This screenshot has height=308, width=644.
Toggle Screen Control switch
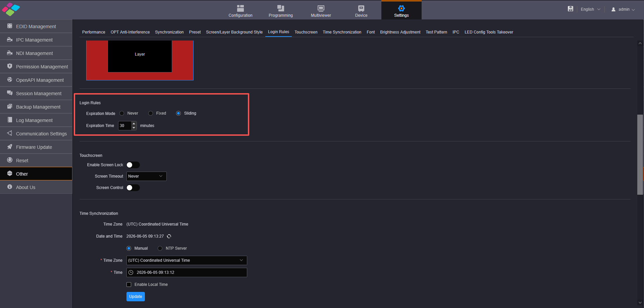(x=133, y=188)
